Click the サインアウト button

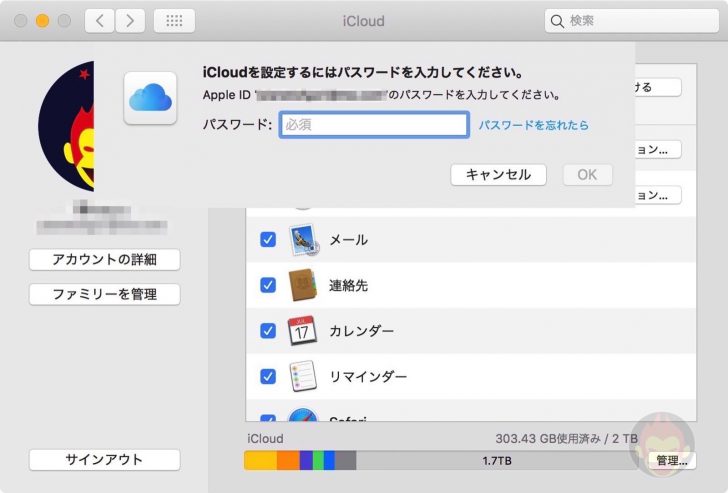click(x=104, y=460)
